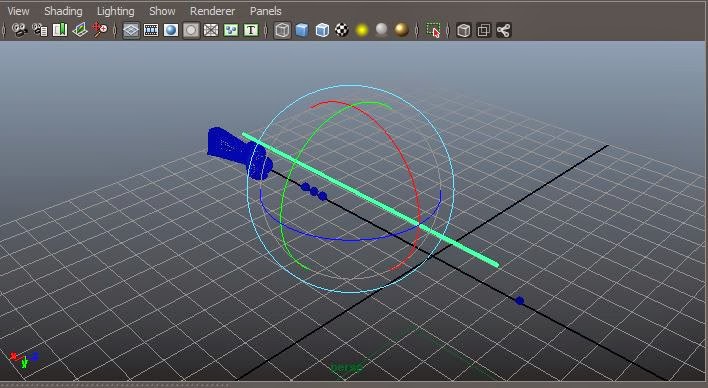Switch to Smooth Shade All cube icon
The image size is (708, 388).
302,30
